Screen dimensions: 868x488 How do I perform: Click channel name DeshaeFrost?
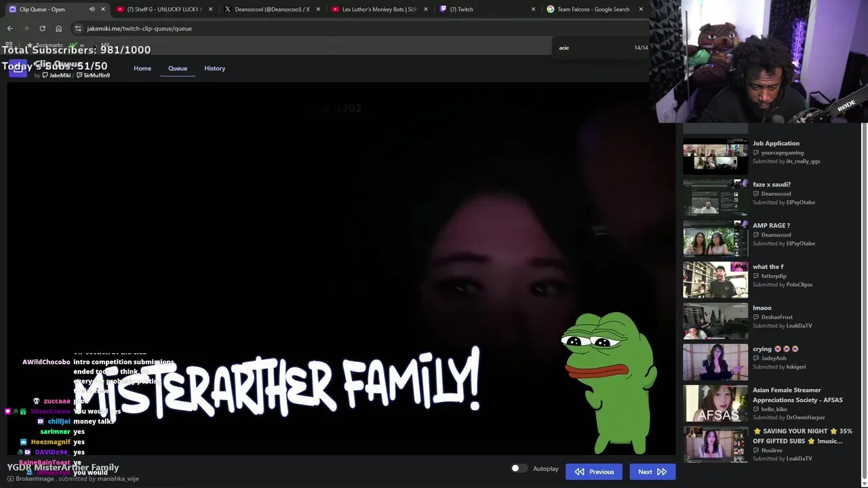(x=777, y=317)
